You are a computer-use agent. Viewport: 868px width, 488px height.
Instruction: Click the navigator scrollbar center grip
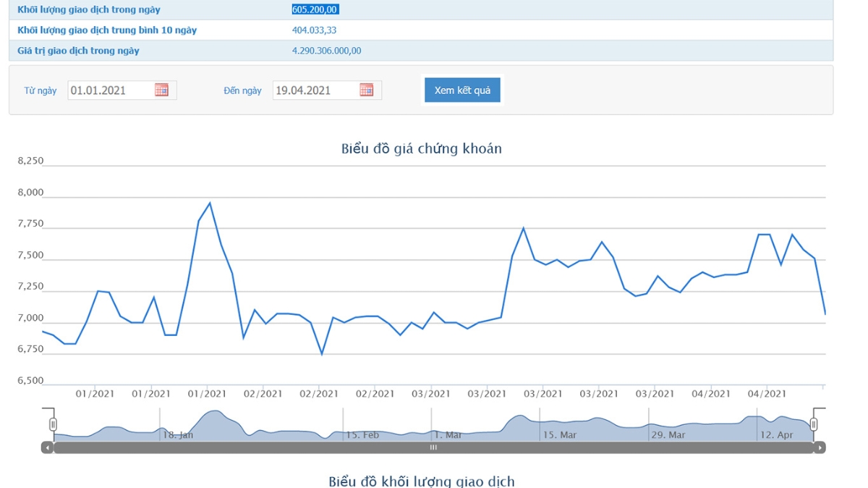click(433, 448)
